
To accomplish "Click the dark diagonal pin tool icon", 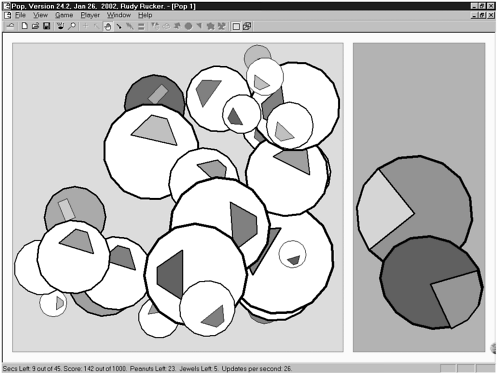I will (119, 26).
